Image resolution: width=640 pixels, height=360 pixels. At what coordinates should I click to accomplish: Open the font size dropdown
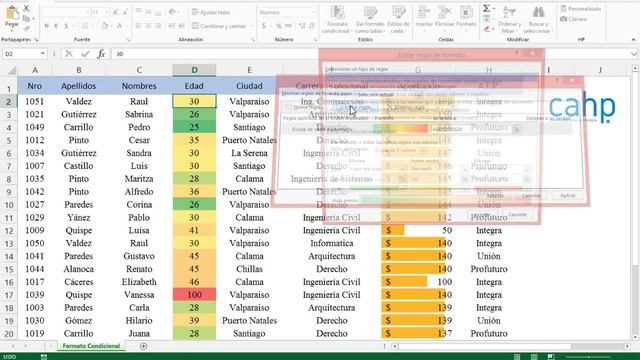click(x=107, y=13)
